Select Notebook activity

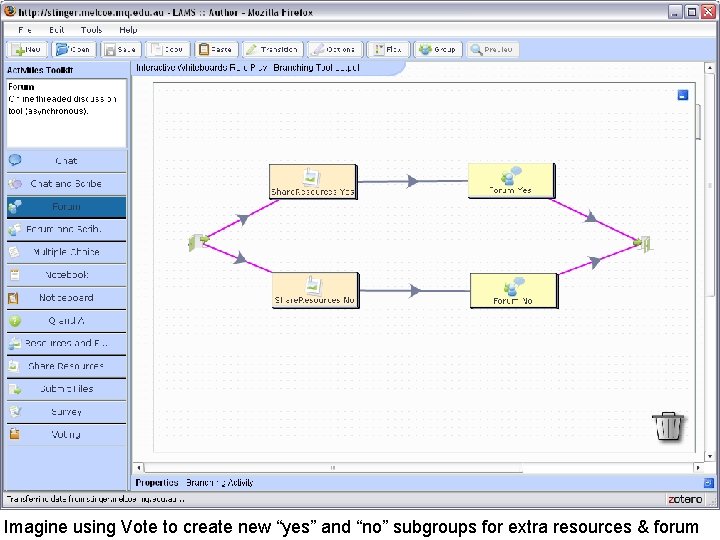click(66, 275)
